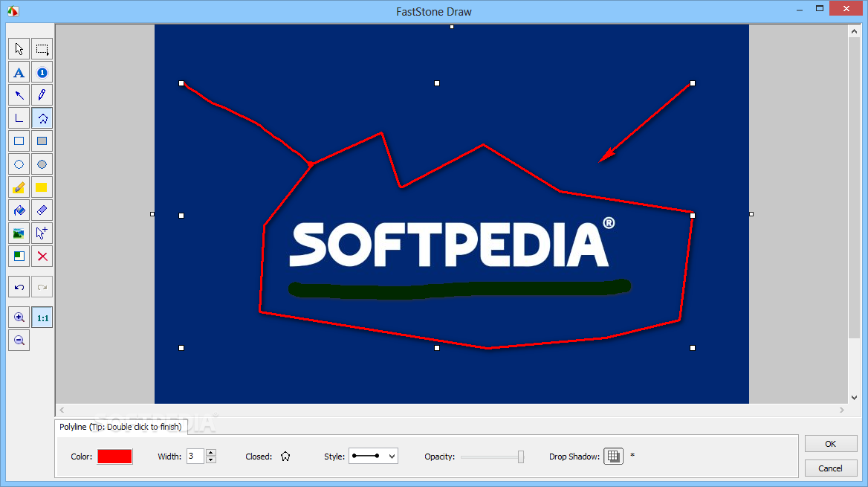Click the horizontal scrollbar left arrow
This screenshot has height=487, width=868.
62,410
